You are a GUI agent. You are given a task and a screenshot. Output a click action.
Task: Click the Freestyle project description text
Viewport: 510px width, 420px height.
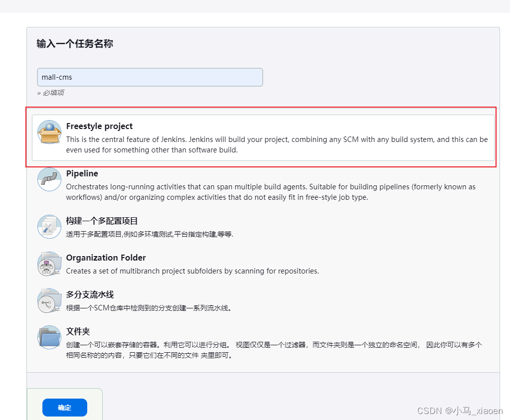click(277, 144)
